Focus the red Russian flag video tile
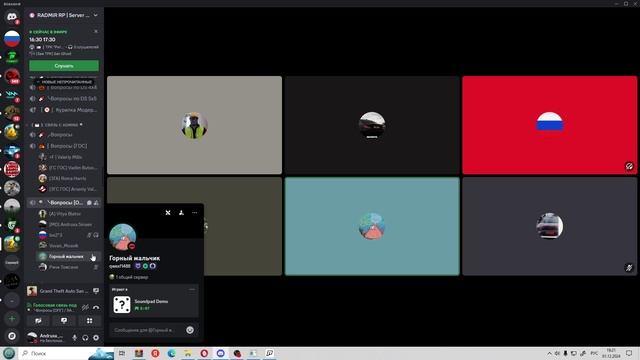 tap(549, 125)
